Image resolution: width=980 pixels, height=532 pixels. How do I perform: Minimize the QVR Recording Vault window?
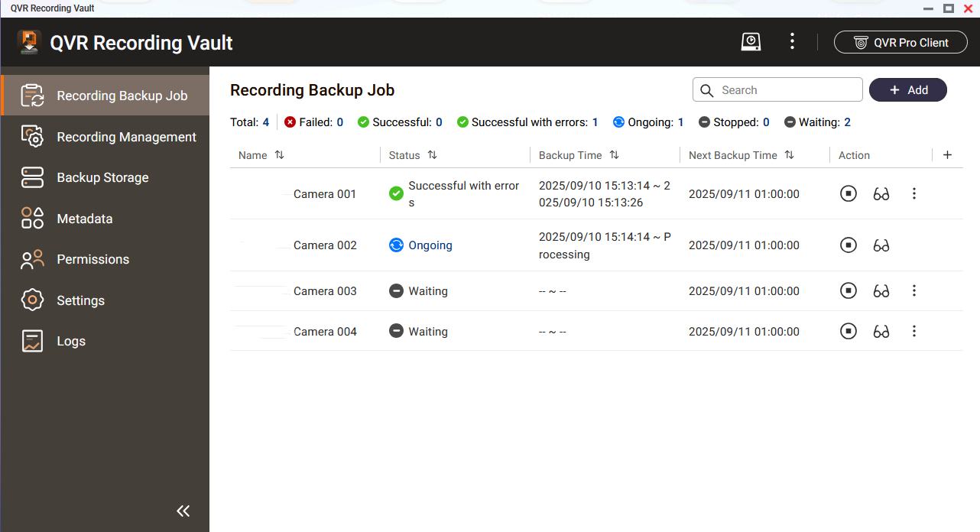click(928, 8)
